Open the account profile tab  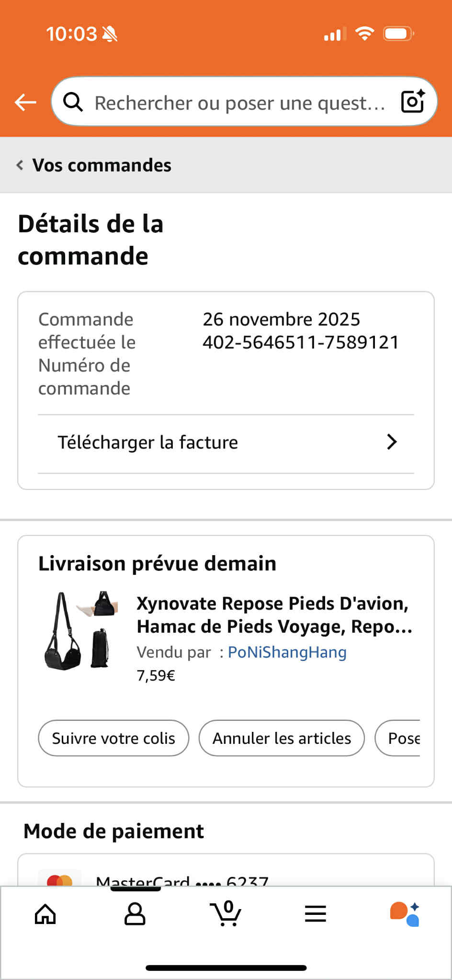(x=135, y=914)
